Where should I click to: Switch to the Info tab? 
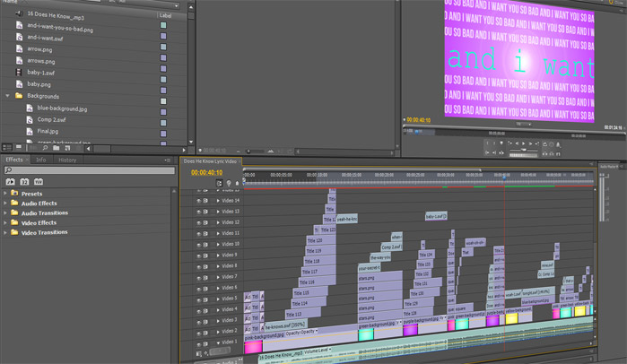40,160
